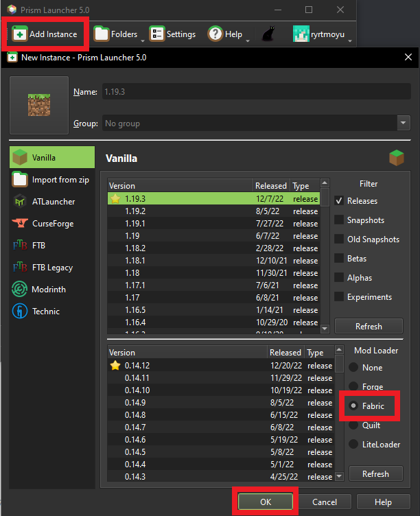Screen dimensions: 420x516
Task: Close the New Instance dialog
Action: [408, 57]
